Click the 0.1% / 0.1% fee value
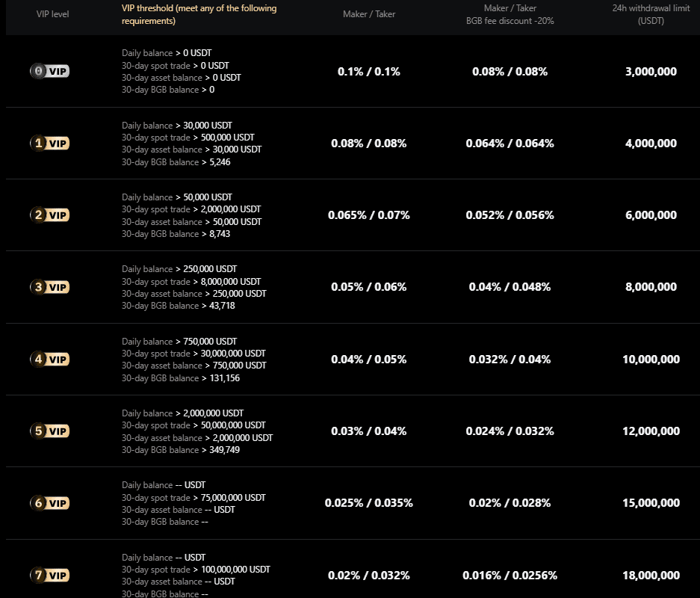The image size is (700, 598). coord(369,72)
